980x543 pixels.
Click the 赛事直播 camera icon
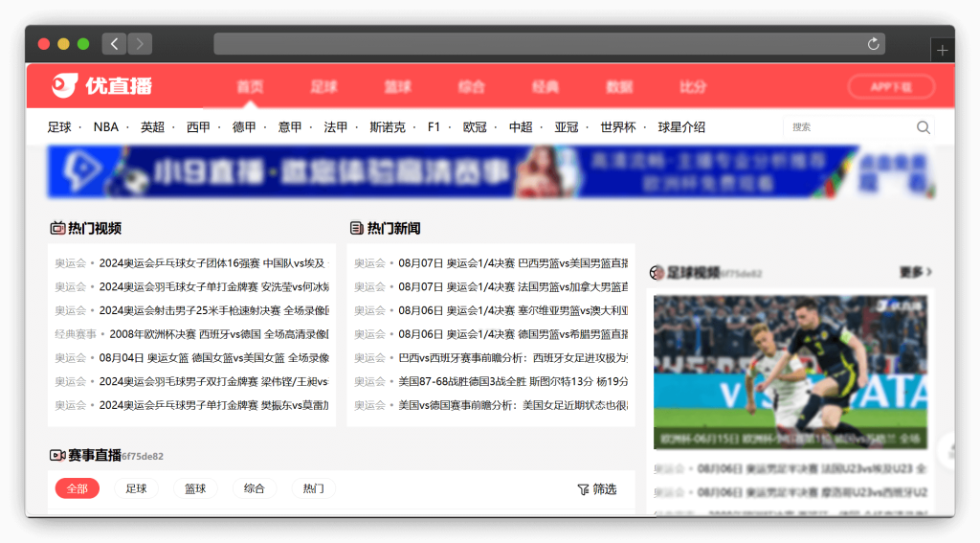click(x=57, y=456)
